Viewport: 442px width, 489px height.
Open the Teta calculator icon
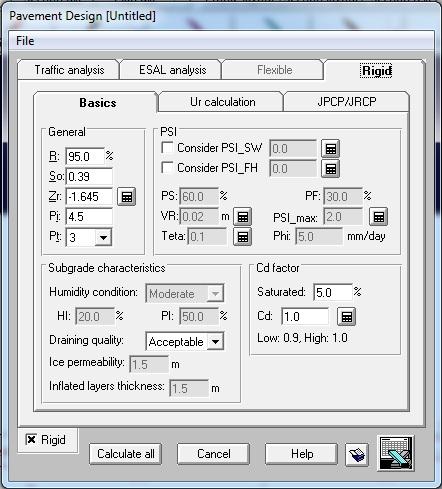242,237
